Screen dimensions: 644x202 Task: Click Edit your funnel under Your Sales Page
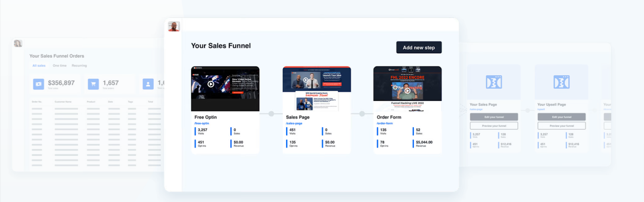494,117
